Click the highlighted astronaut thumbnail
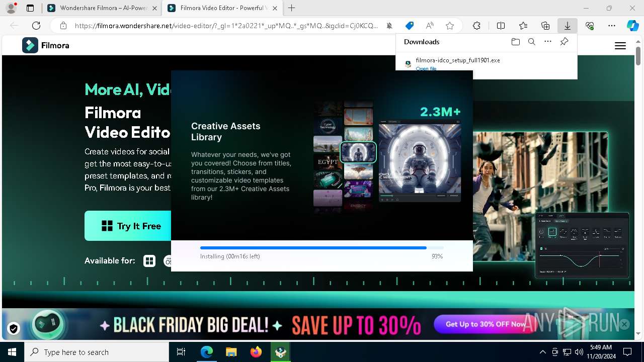Viewport: 644px width, 362px height. [x=358, y=152]
